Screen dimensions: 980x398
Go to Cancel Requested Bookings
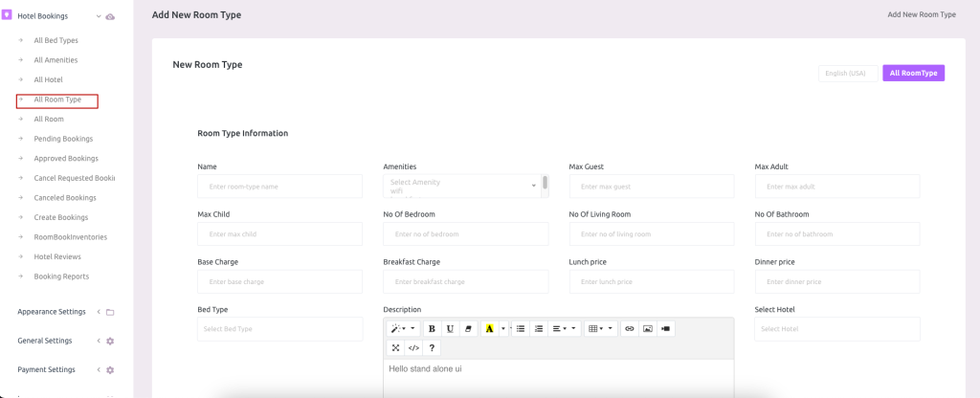pos(75,178)
